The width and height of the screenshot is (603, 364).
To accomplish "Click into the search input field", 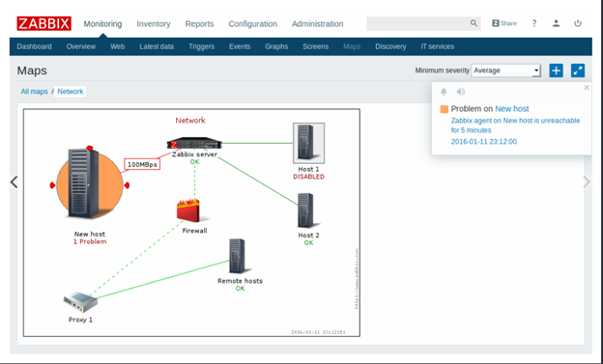I will pyautogui.click(x=417, y=23).
